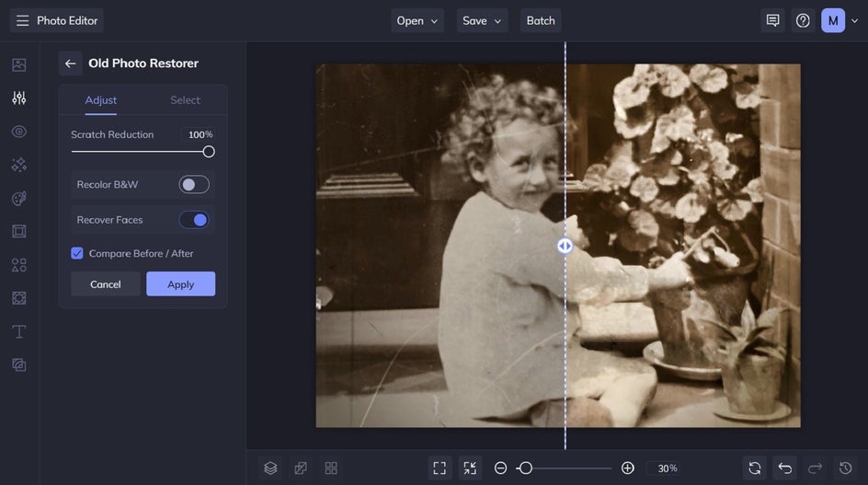Open the Photo Editor hamburger menu
Screen dimensions: 868x485
(23, 20)
